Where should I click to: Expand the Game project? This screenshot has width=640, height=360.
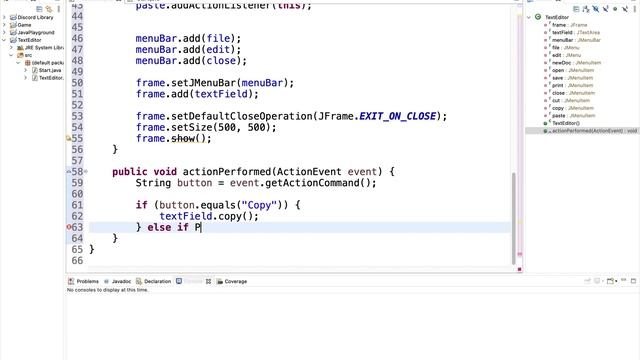(x=4, y=25)
